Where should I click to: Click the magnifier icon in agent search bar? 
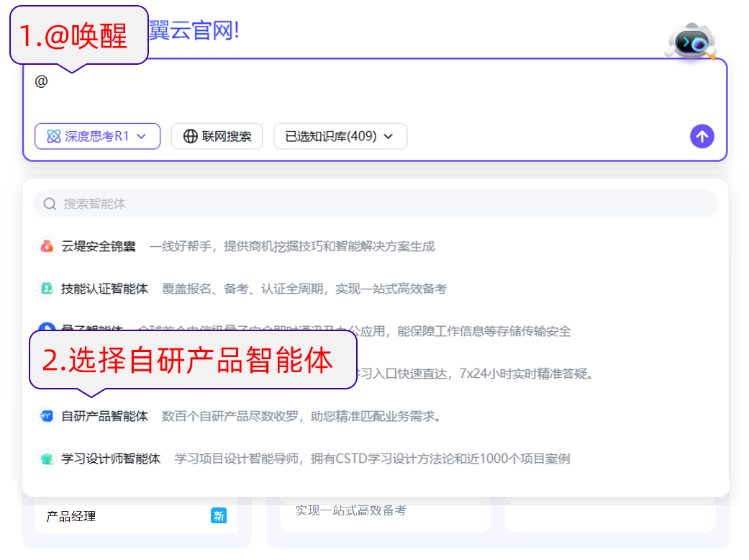49,203
